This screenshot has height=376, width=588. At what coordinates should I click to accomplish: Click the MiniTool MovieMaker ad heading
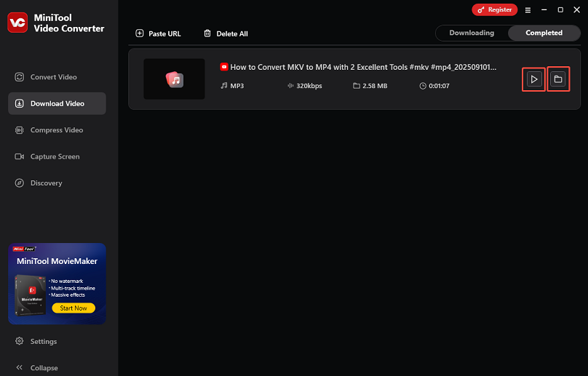pyautogui.click(x=57, y=261)
